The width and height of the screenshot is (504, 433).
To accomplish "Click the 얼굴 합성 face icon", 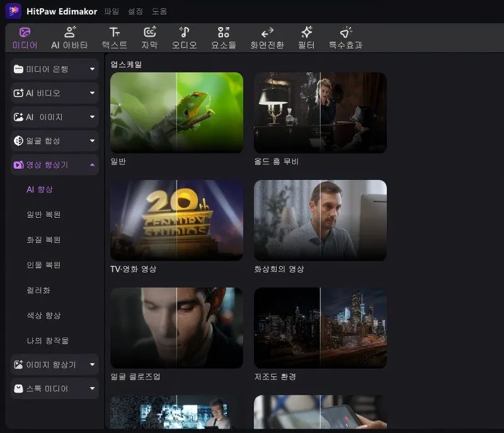I will point(19,141).
